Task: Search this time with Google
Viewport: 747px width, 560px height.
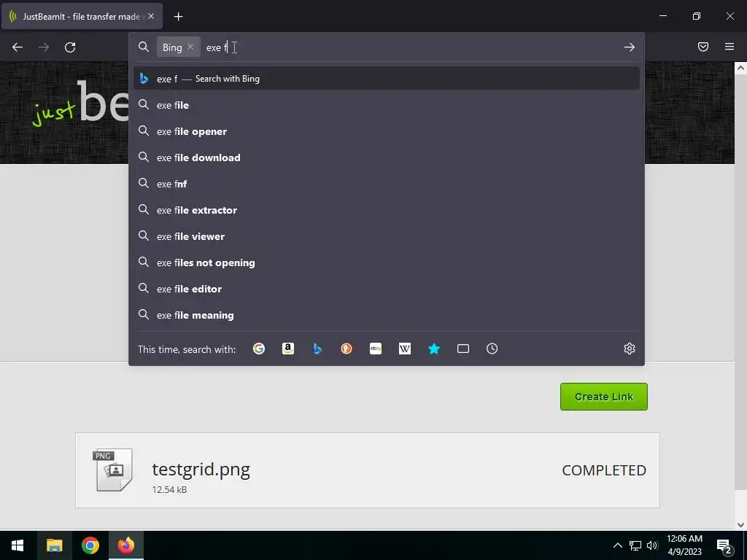Action: (259, 349)
